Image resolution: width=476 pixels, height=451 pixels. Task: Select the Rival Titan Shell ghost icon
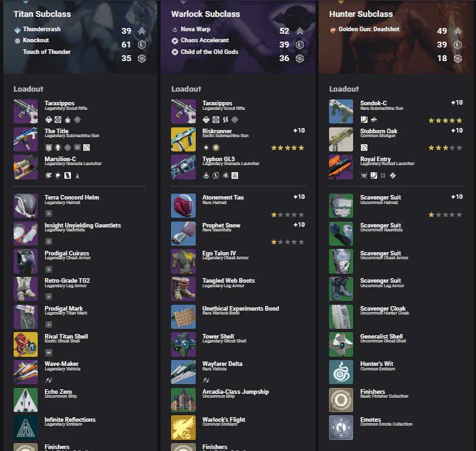coord(25,344)
